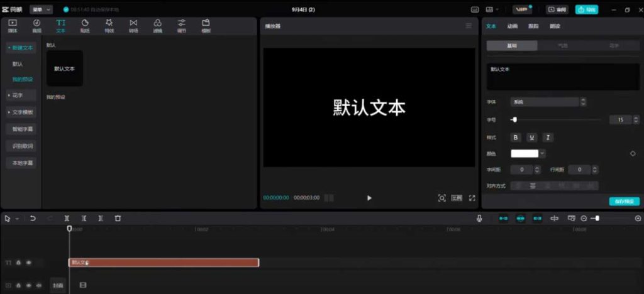Open the 音频 audio panel icon
This screenshot has height=294, width=644.
[36, 26]
